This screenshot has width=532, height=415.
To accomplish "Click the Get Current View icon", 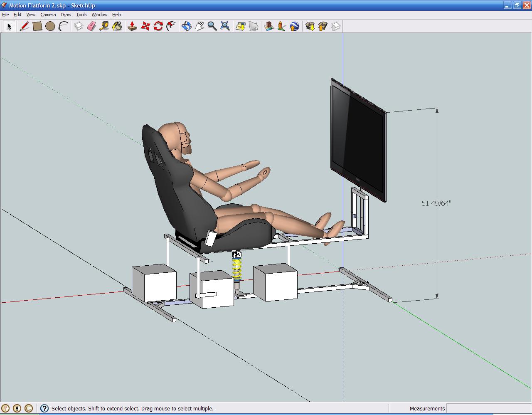I will pyautogui.click(x=241, y=26).
